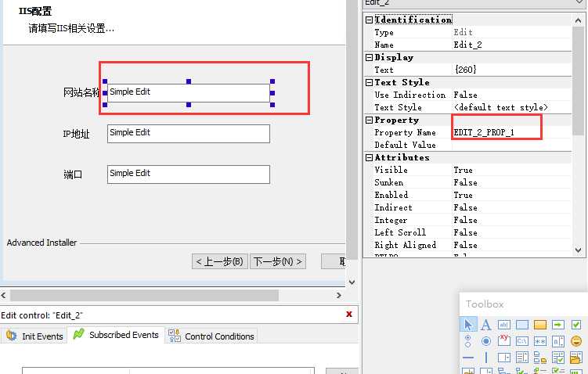
Task: Switch to the Subscribed Events tab
Action: tap(116, 335)
